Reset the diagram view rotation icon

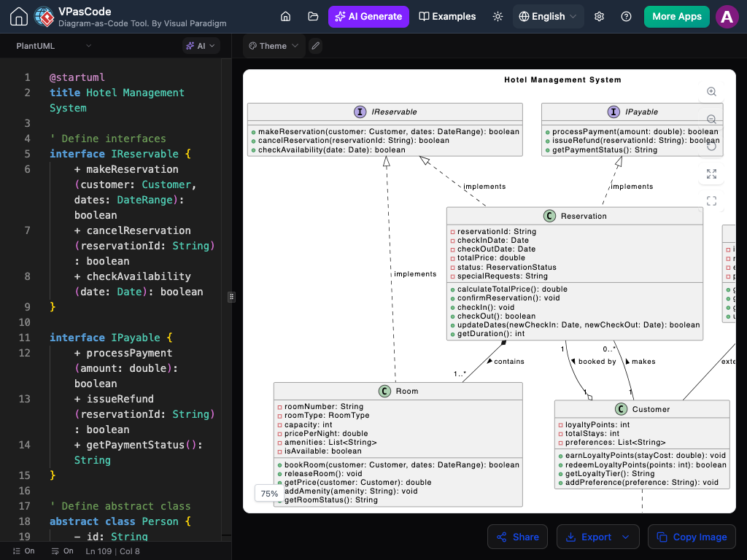click(711, 146)
